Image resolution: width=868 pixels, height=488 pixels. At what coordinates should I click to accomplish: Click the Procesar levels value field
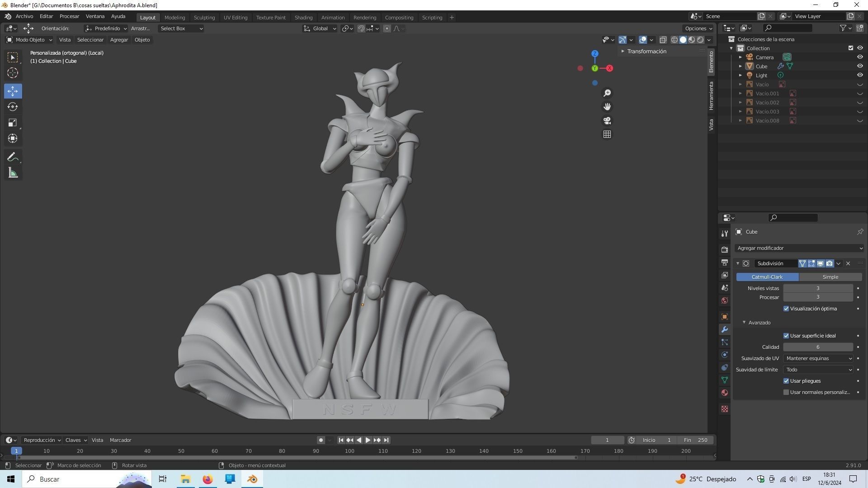click(818, 297)
